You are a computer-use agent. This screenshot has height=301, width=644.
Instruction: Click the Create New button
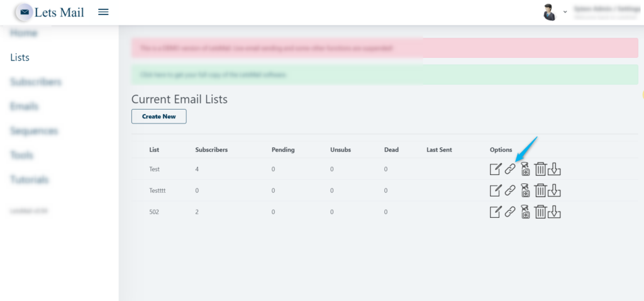(159, 116)
